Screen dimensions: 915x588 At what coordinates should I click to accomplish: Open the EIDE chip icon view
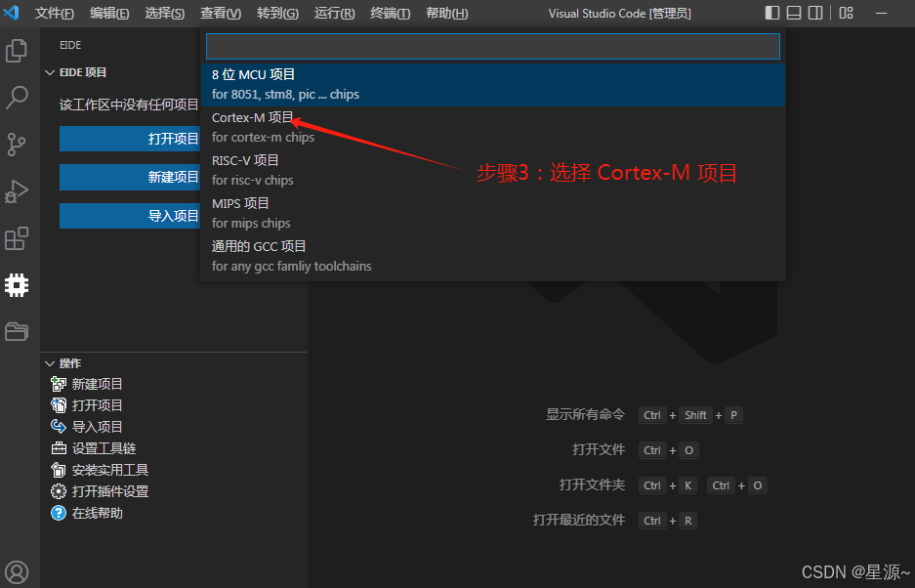pos(17,285)
